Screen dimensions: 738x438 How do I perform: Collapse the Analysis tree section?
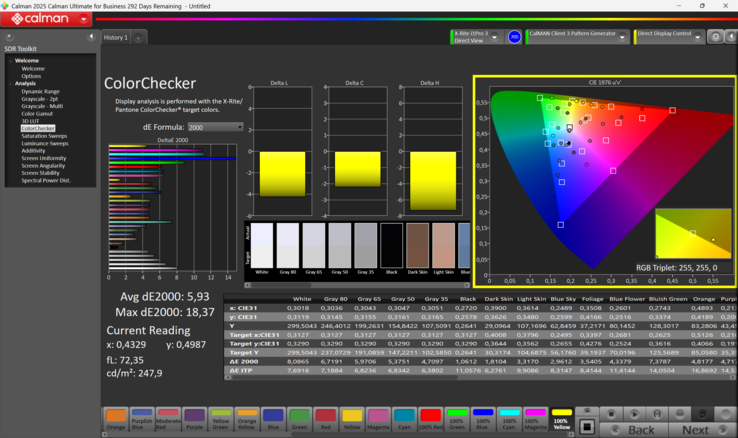pyautogui.click(x=10, y=84)
